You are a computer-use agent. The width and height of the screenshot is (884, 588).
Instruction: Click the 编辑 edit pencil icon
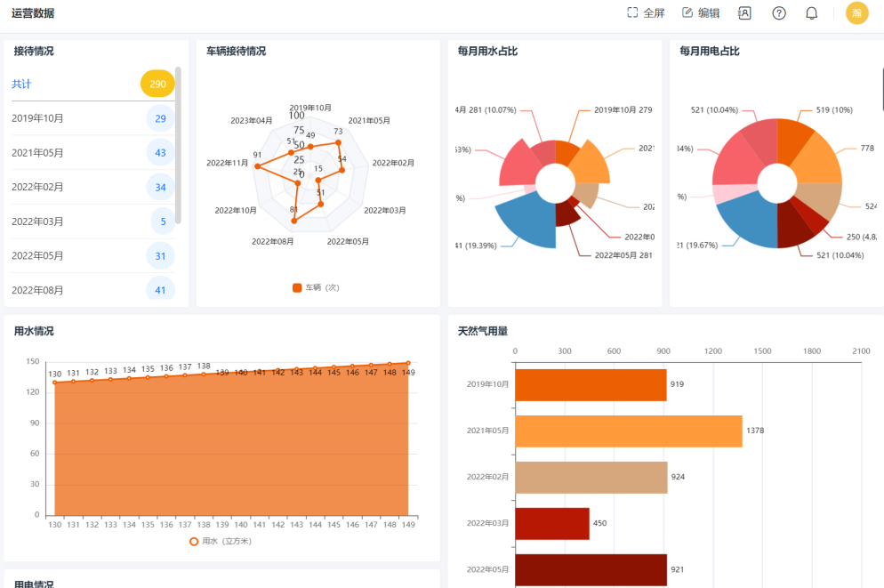click(687, 12)
